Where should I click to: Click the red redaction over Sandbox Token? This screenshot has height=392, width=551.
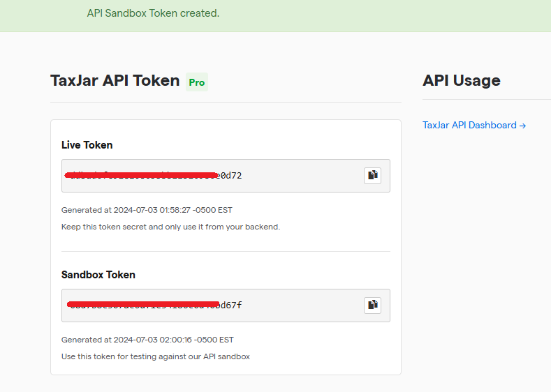pos(143,304)
